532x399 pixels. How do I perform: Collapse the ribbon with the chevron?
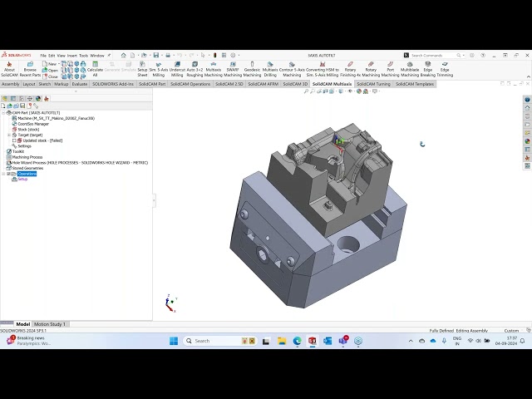click(528, 76)
